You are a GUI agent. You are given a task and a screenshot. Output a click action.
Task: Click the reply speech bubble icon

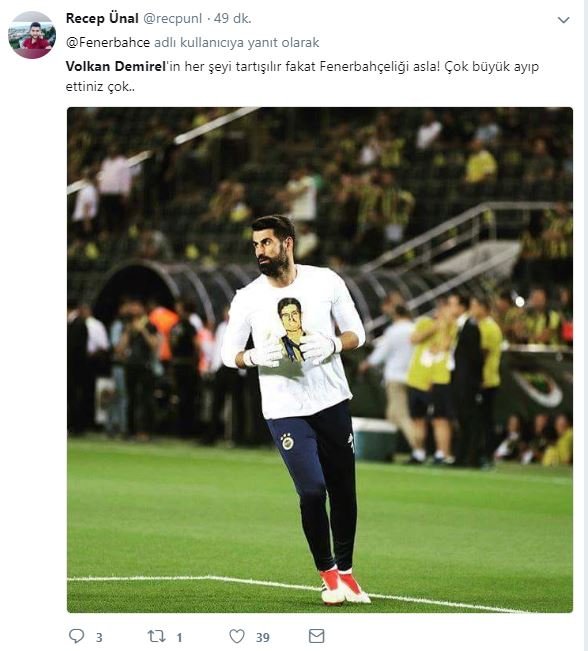76,636
